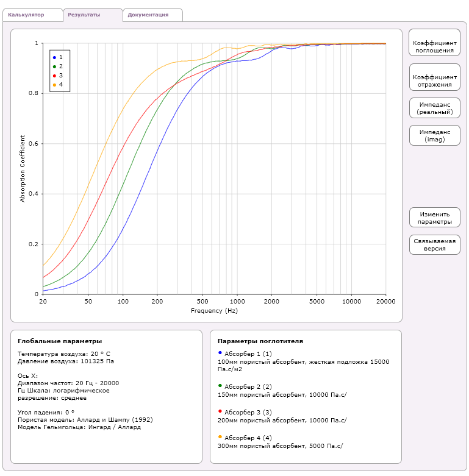Click the Frequency (Hz) axis label
This screenshot has height=476, width=469.
[214, 310]
